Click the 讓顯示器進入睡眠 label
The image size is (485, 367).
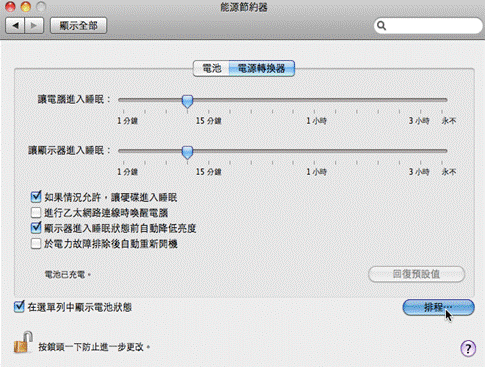[x=69, y=150]
